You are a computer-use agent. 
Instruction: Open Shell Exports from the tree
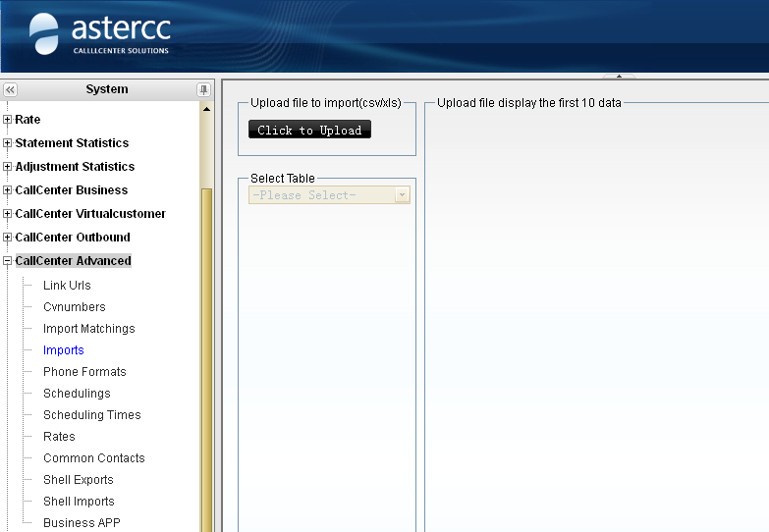point(78,480)
